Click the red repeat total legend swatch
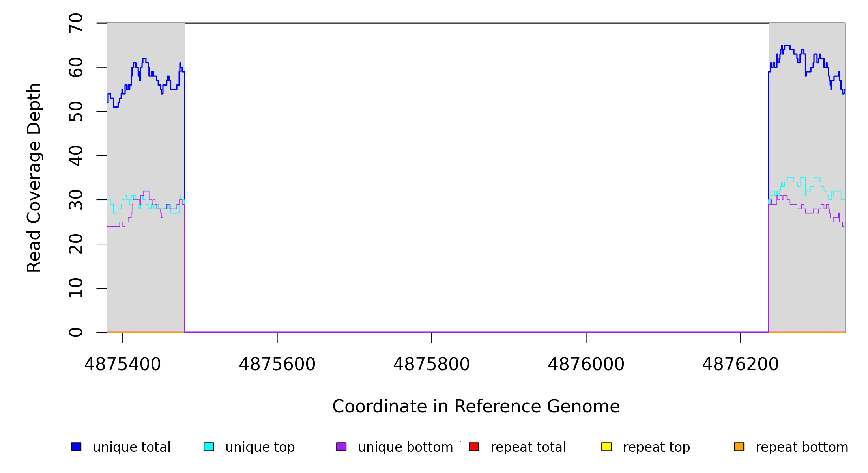The image size is (868, 473). point(474,447)
